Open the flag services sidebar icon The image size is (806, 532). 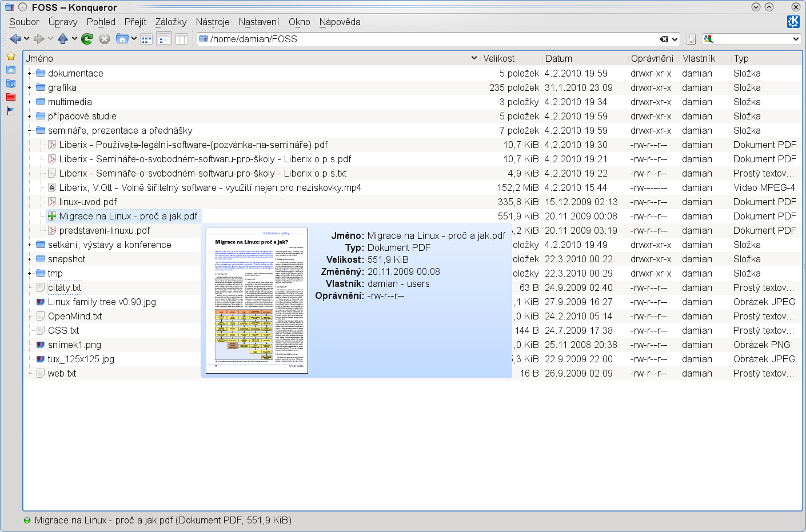point(11,111)
